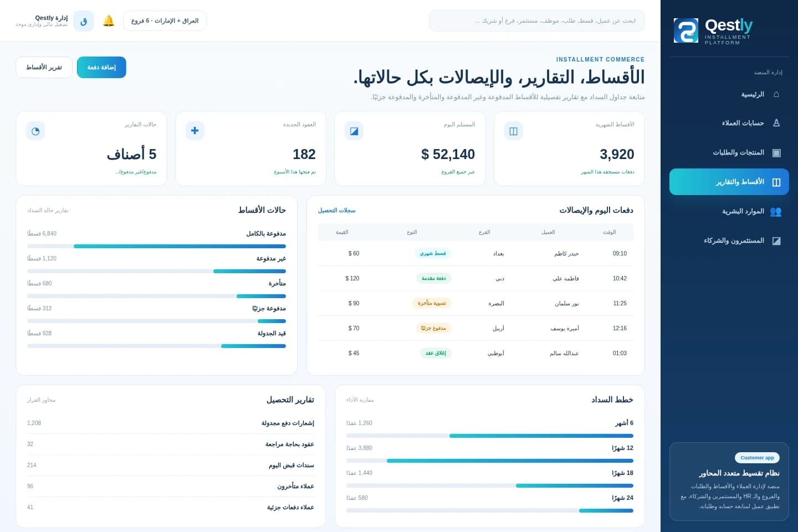This screenshot has height=532, width=798.
Task: Click the 12 شهرًا plan progress bar
Action: [490, 461]
